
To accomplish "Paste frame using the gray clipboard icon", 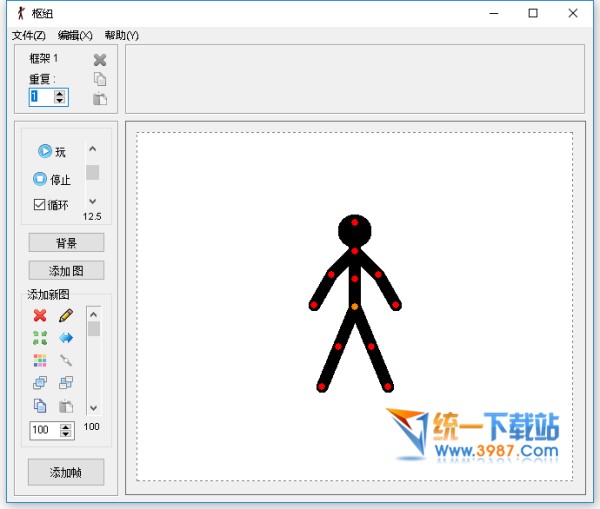I will [100, 99].
